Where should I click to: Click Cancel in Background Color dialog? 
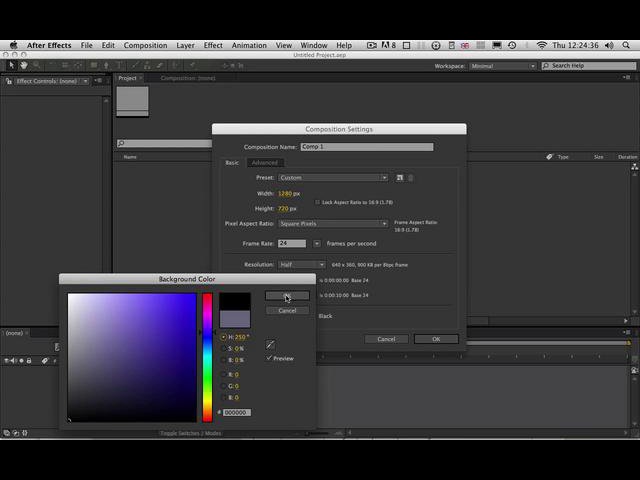[287, 311]
